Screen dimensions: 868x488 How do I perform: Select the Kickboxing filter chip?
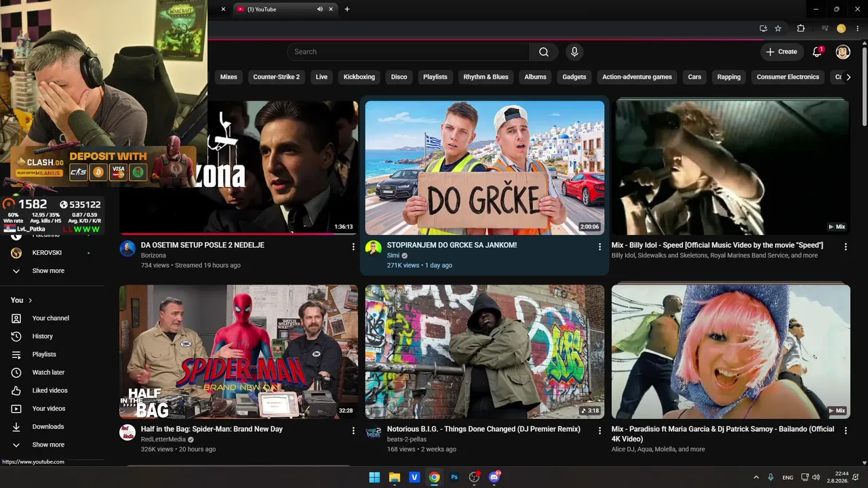coord(359,77)
